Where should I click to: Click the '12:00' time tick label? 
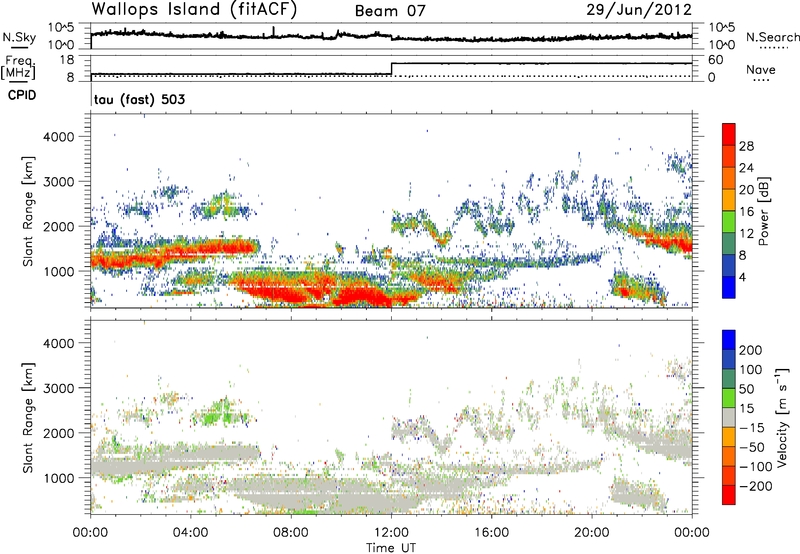coord(391,533)
